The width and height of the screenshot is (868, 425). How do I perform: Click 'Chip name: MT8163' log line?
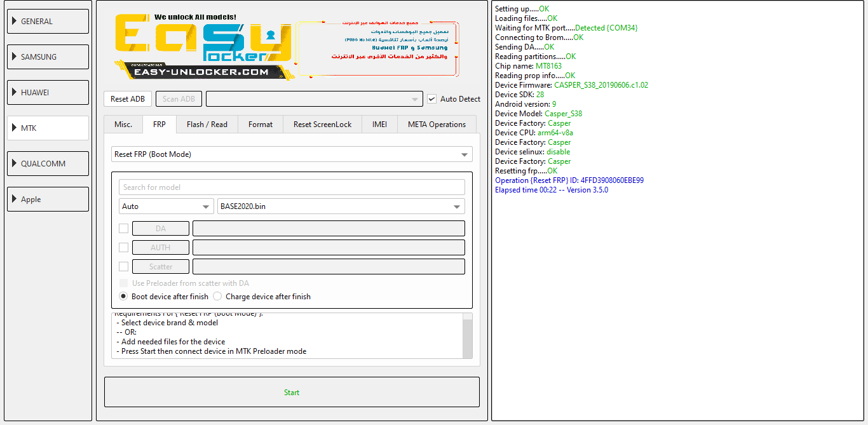[527, 66]
